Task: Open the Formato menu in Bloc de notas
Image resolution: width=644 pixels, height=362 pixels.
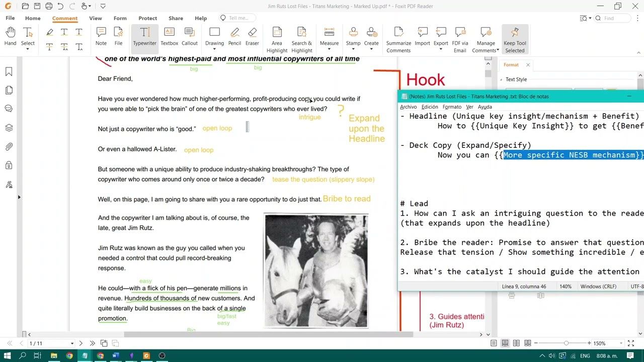Action: point(452,107)
